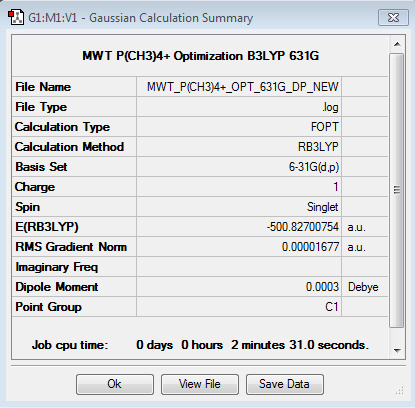
Task: Click the RB3LYP calculation method value
Action: point(318,147)
